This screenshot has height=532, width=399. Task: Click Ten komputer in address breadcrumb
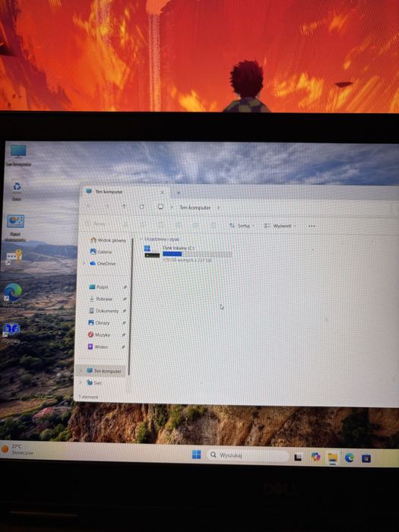pos(195,207)
